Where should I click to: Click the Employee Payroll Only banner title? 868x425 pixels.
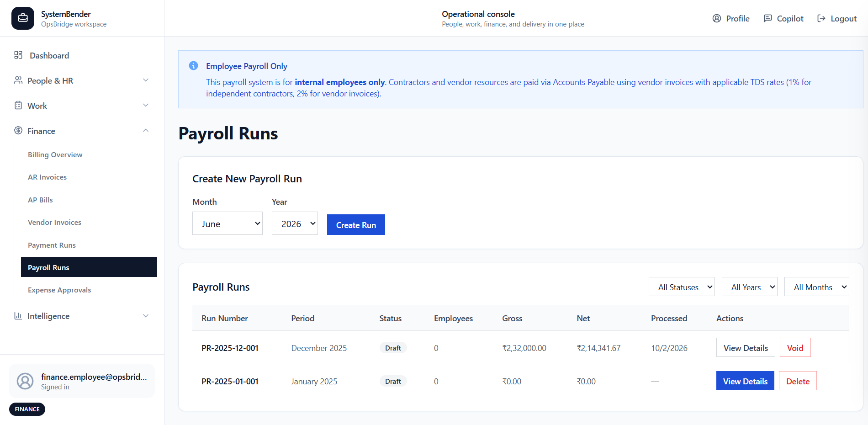pos(246,66)
